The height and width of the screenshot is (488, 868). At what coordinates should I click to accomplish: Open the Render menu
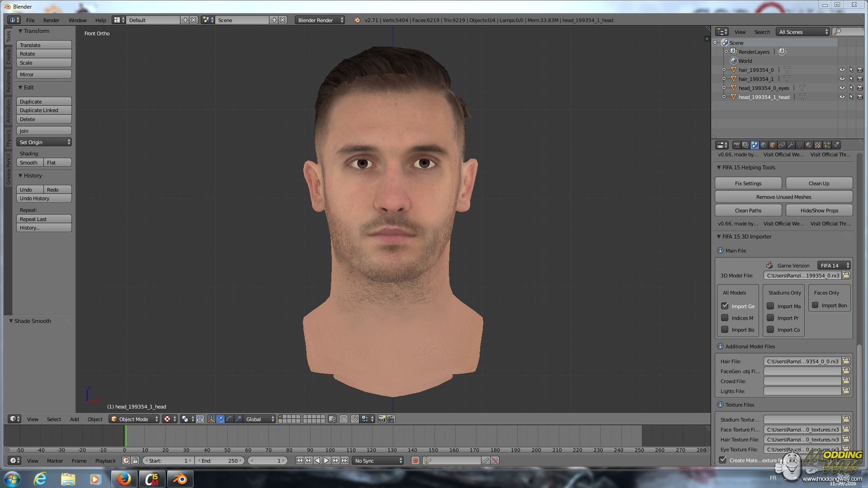click(51, 20)
